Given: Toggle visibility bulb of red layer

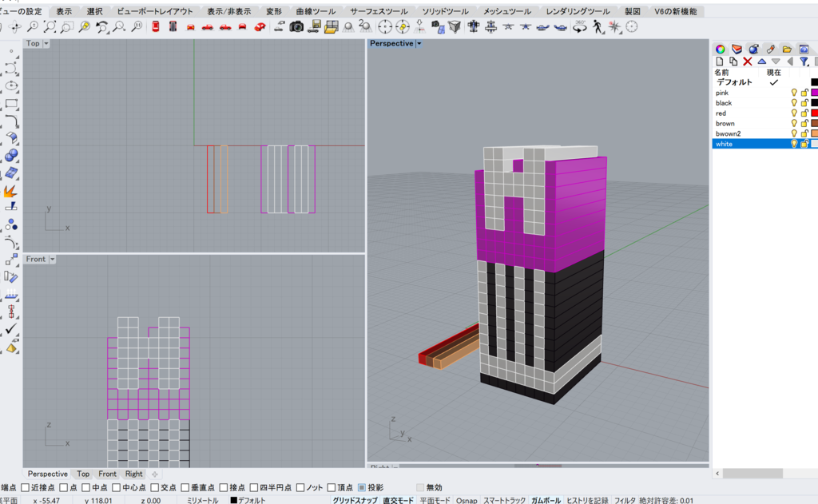Looking at the screenshot, I should 794,113.
